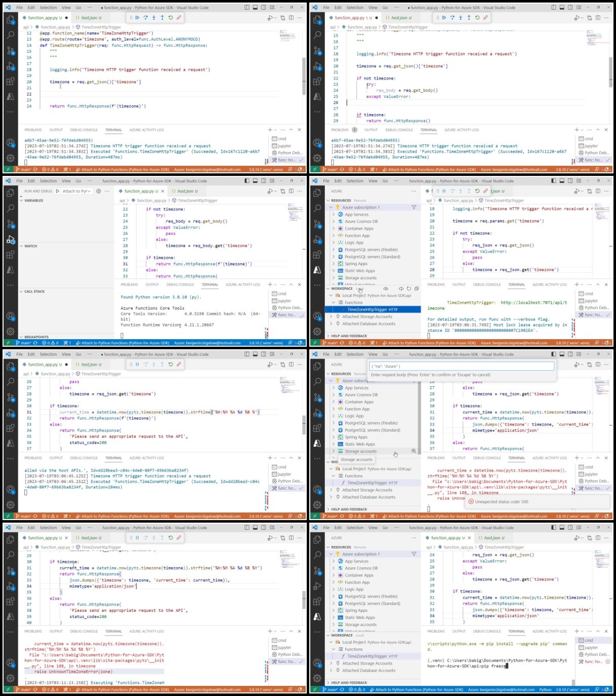The width and height of the screenshot is (616, 696).
Task: Toggle secondary side bar in the bottom-left window's title bar
Action: pyautogui.click(x=264, y=527)
